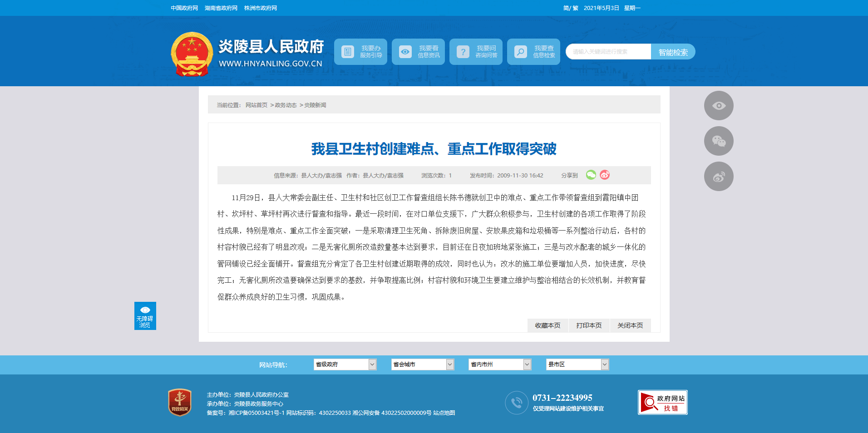Image resolution: width=868 pixels, height=433 pixels.
Task: Open the 我要看 信息资讯 menu
Action: pyautogui.click(x=418, y=52)
